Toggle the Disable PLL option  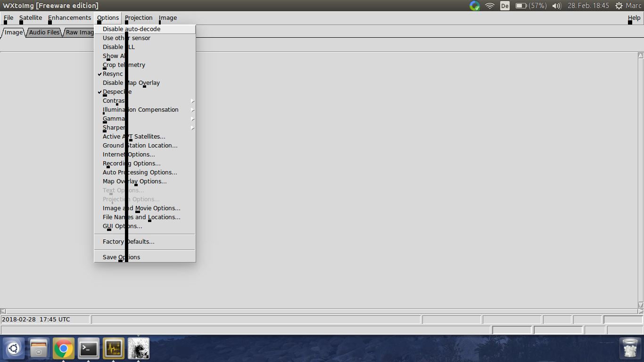click(145, 47)
